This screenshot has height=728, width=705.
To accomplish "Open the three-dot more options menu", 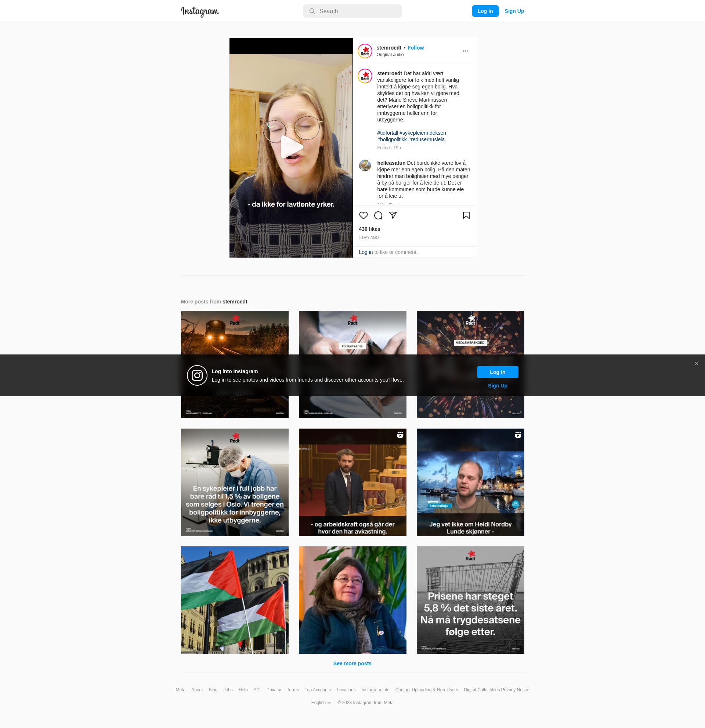I will tap(465, 51).
